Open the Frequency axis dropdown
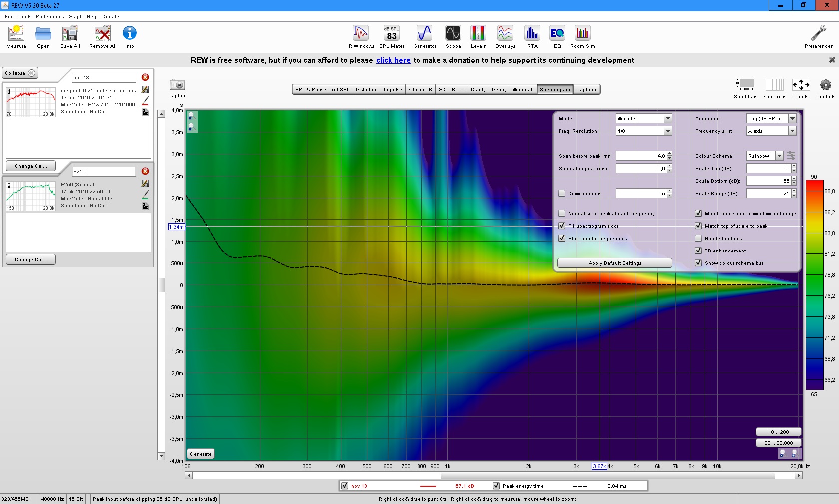Image resolution: width=839 pixels, height=504 pixels. [771, 131]
